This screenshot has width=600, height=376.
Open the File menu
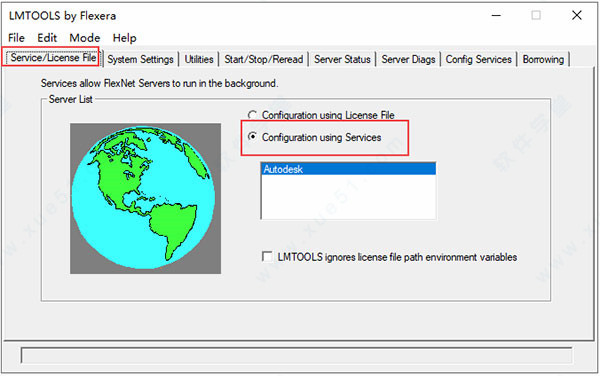[x=16, y=38]
